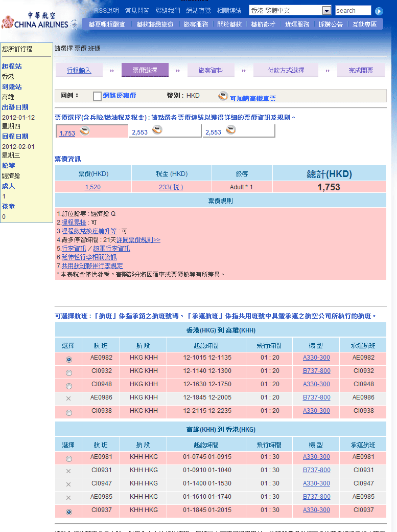
Task: Choose the CI0938 outbound flight radio button
Action: pos(69,413)
